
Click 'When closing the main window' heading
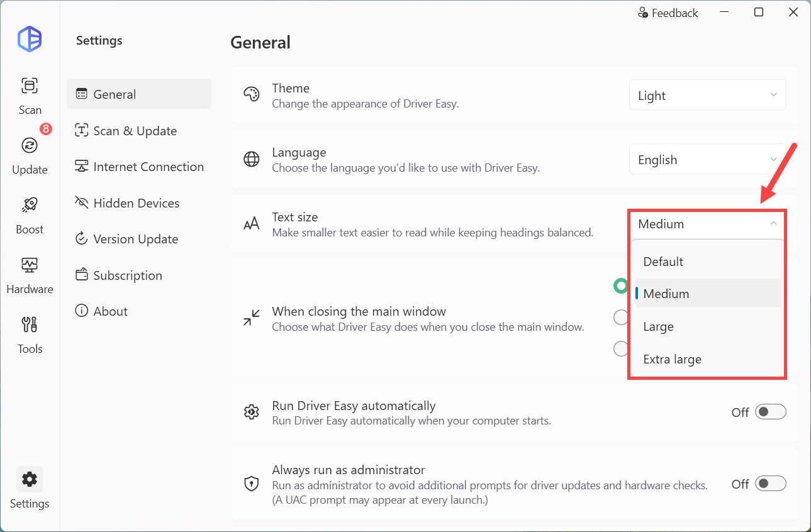tap(359, 311)
